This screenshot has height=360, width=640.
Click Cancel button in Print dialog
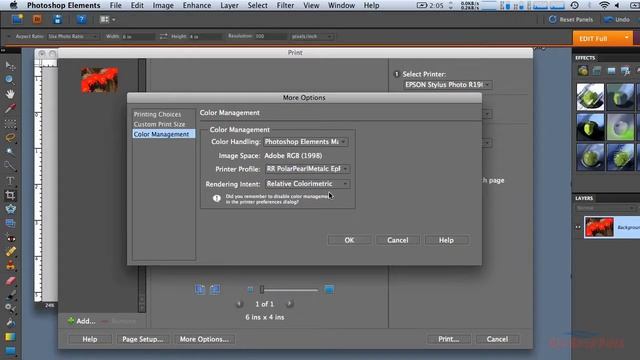[497, 339]
